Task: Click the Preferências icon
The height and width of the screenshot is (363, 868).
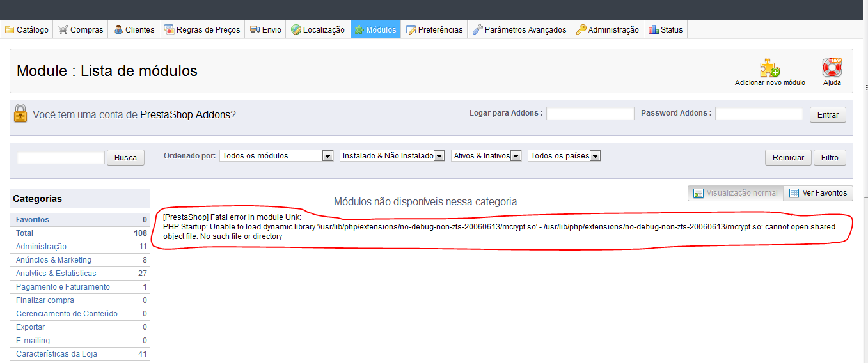Action: pyautogui.click(x=411, y=29)
